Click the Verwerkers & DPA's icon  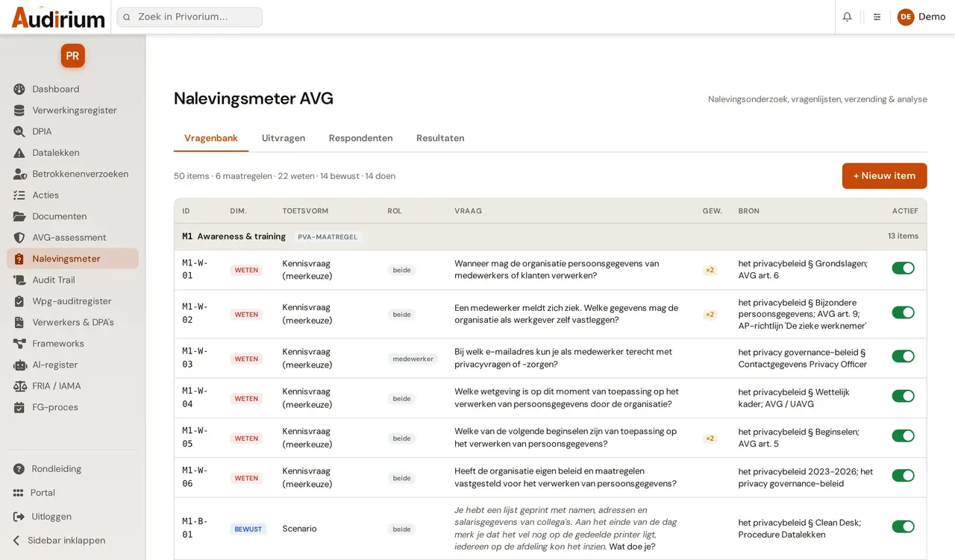tap(19, 323)
